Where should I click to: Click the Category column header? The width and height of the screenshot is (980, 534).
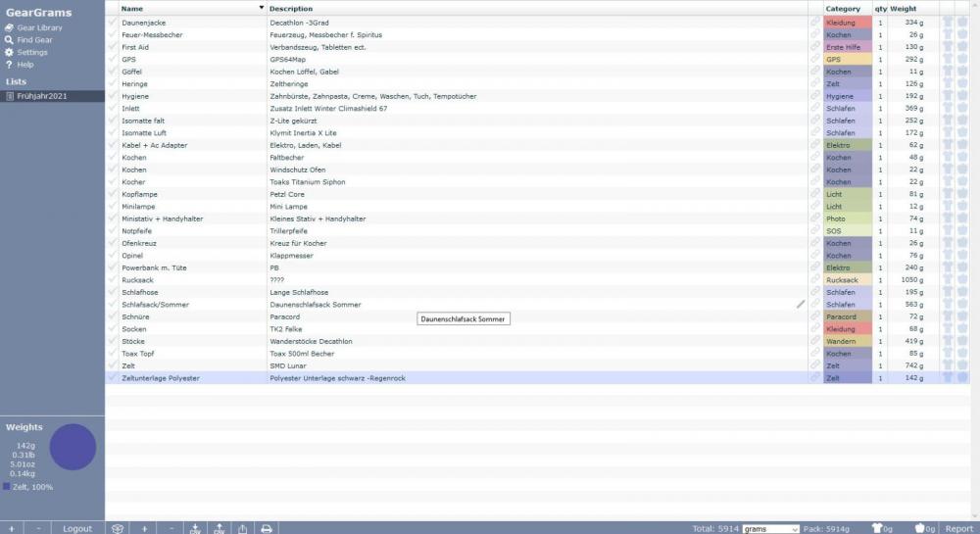click(x=843, y=9)
